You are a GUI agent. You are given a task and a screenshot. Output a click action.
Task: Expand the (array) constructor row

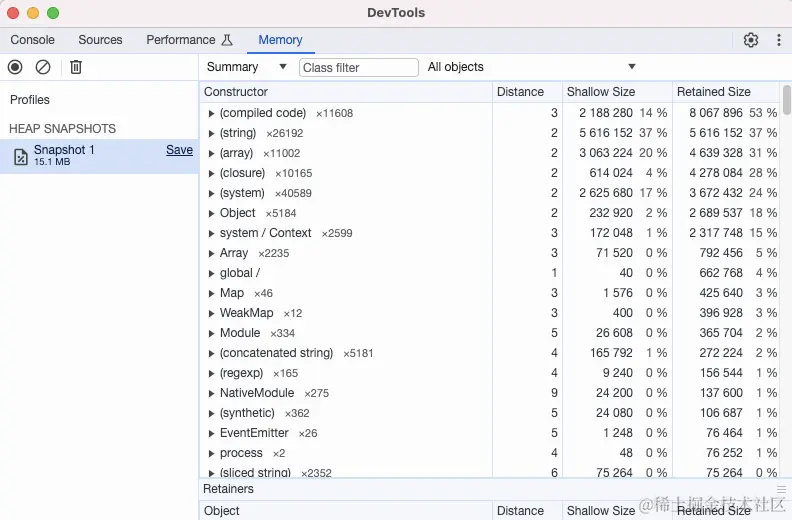211,153
